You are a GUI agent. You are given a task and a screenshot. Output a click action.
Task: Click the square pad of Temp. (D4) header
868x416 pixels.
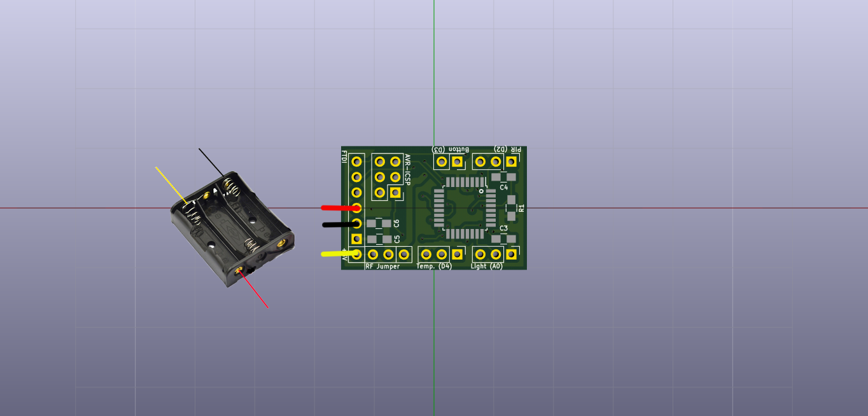tap(457, 254)
